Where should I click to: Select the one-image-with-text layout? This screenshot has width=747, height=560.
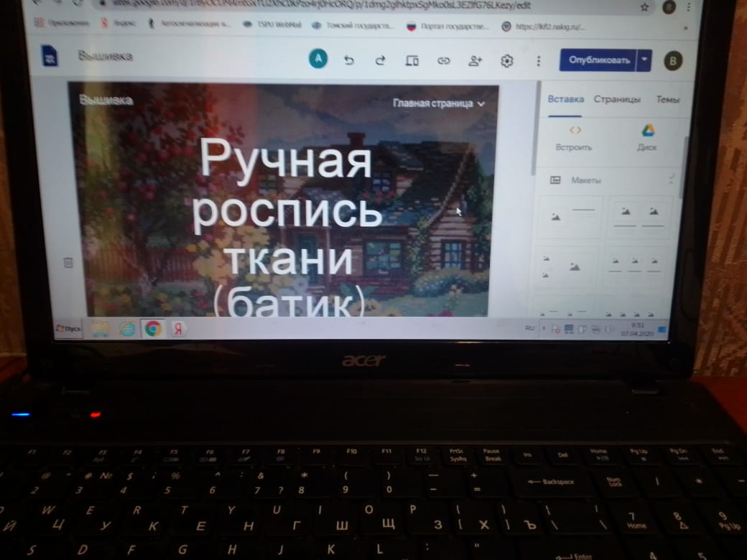click(x=572, y=215)
